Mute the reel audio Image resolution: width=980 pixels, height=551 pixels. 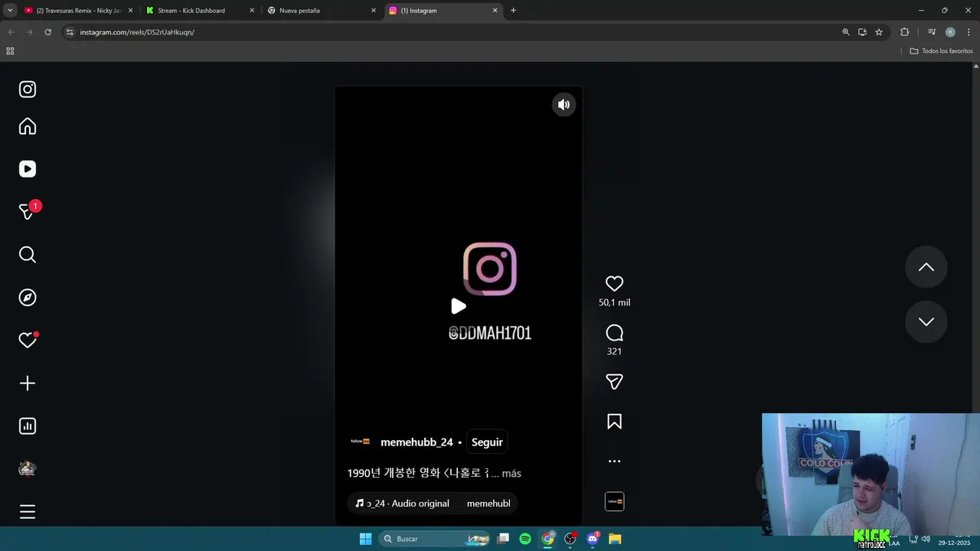click(563, 105)
